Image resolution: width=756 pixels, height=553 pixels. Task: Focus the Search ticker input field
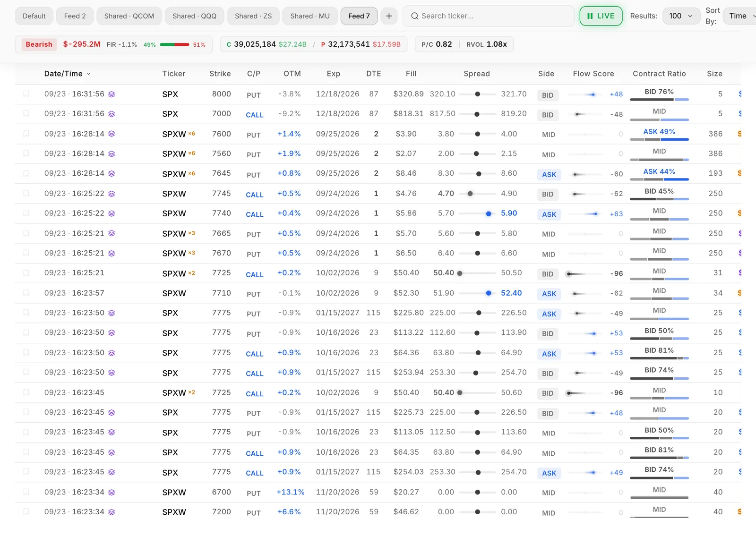click(489, 16)
